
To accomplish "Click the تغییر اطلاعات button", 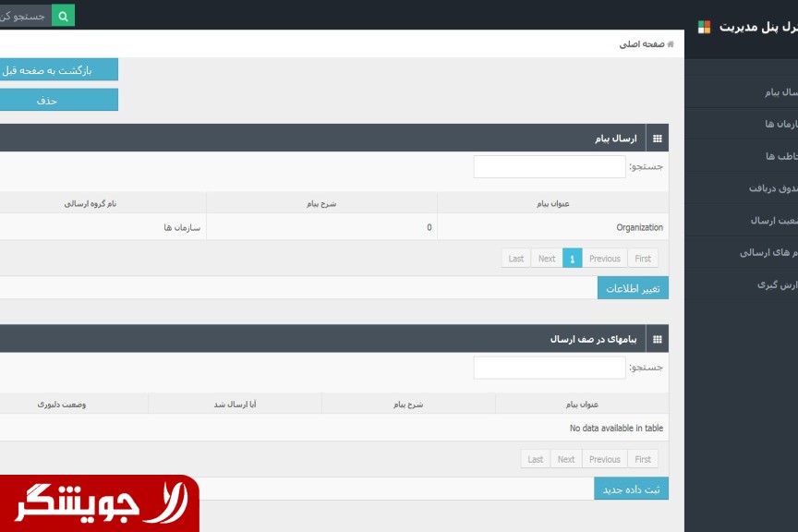I will [633, 288].
